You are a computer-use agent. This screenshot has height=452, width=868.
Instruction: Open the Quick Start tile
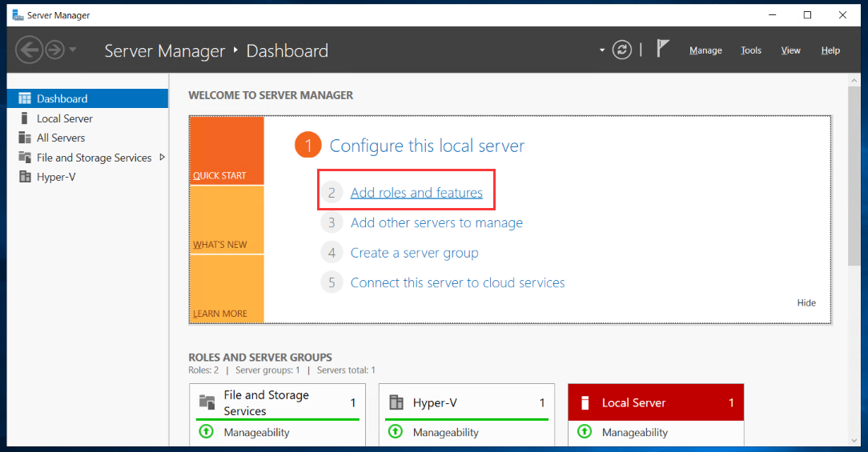[x=227, y=150]
